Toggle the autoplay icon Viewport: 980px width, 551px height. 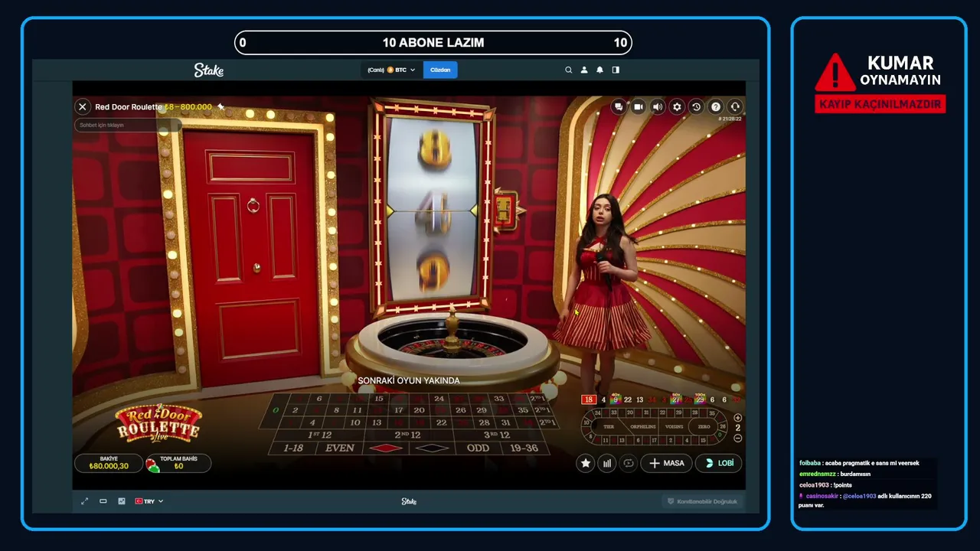(x=629, y=463)
